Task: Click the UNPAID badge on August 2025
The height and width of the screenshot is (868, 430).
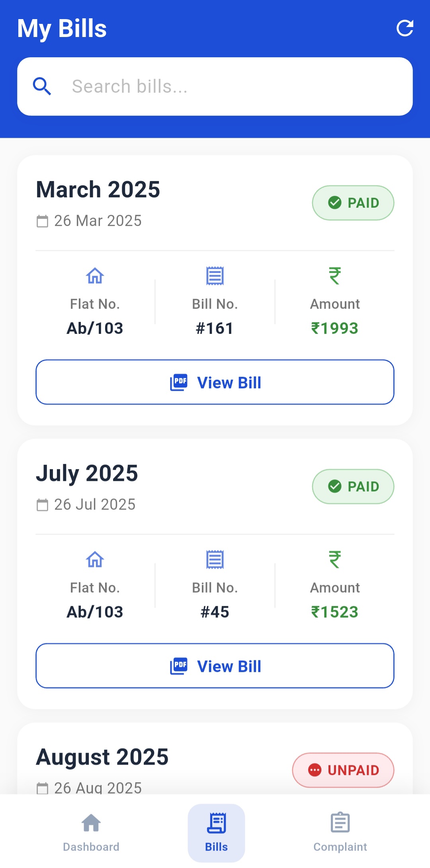Action: pyautogui.click(x=343, y=770)
